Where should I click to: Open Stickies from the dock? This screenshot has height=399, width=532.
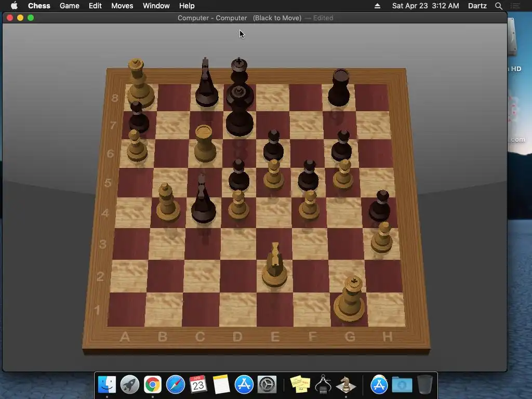(300, 385)
